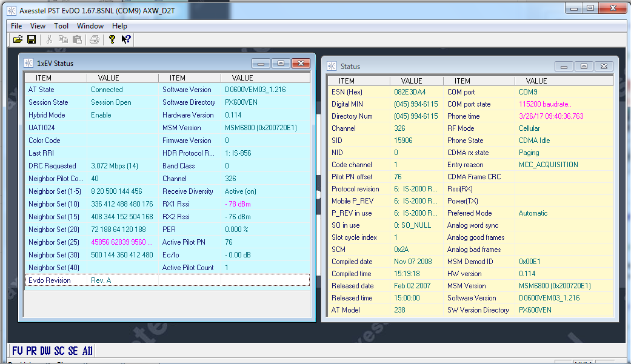Click the Status window title icon
This screenshot has width=631, height=364.
coord(332,67)
